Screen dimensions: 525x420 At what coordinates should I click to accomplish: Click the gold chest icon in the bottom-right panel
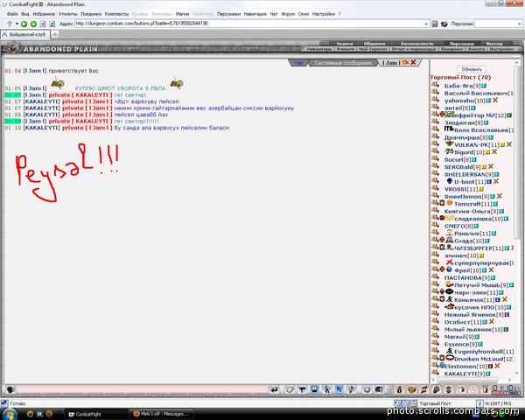(411, 389)
